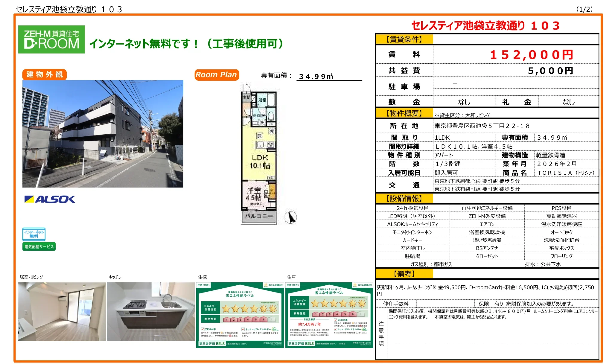This screenshot has width=615, height=364.
Task: Click the 備考 yellow section header
Action: 404,274
